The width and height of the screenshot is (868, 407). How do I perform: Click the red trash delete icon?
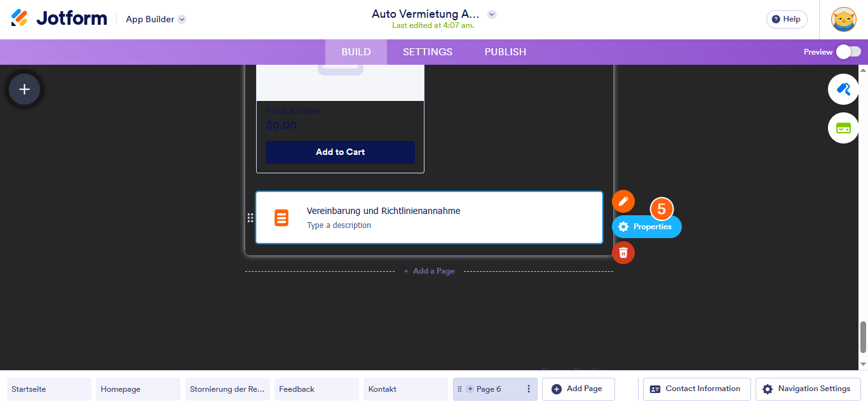coord(623,253)
